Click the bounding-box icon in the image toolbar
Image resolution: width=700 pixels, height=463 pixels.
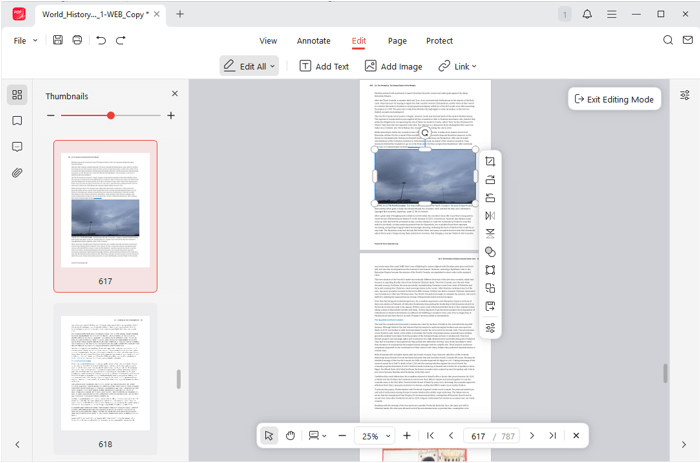click(x=490, y=270)
